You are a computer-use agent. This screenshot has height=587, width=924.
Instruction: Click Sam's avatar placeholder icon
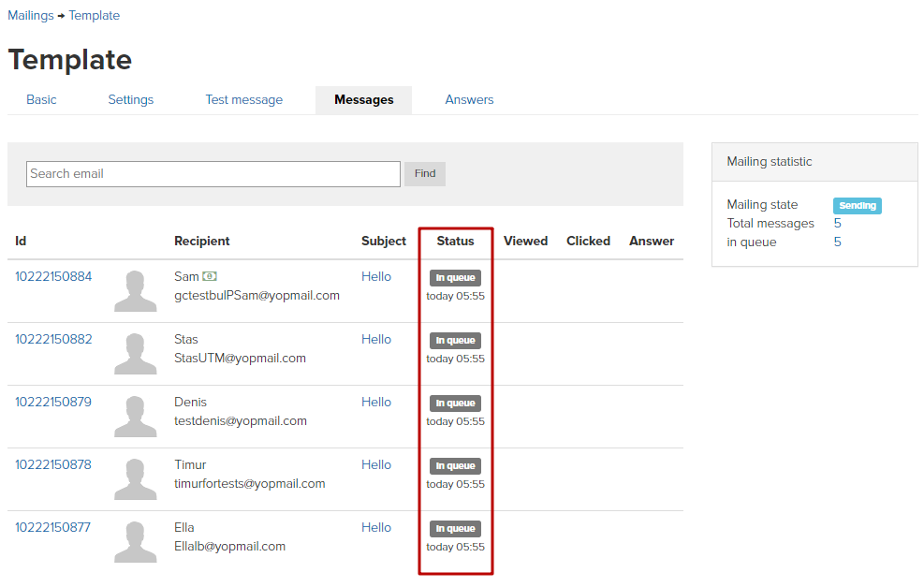click(136, 291)
